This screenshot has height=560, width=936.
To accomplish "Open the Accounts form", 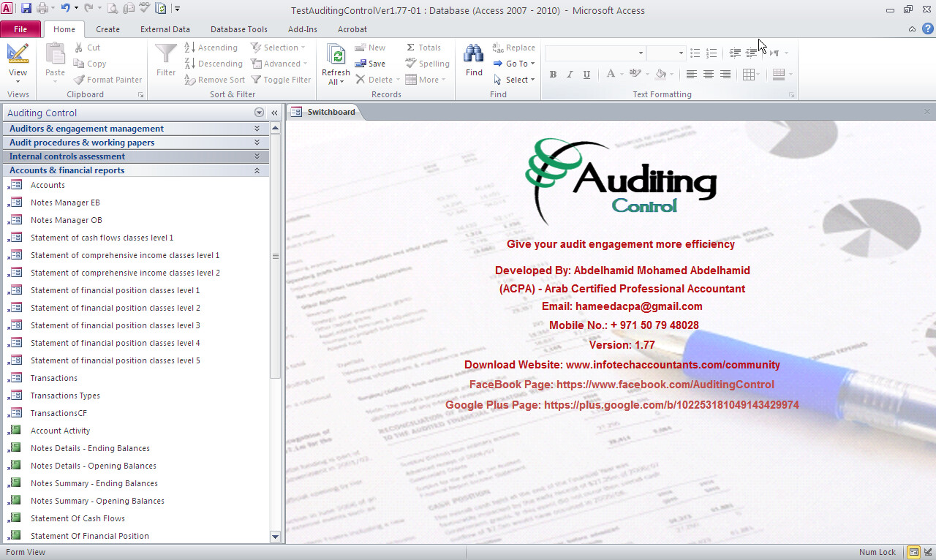I will 48,185.
